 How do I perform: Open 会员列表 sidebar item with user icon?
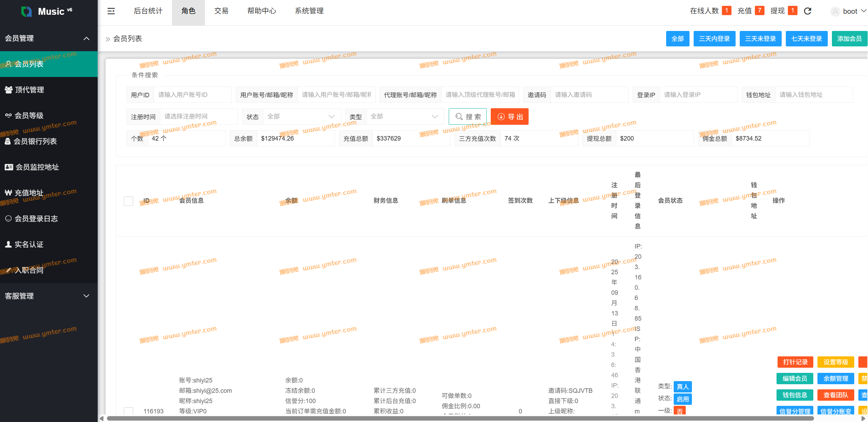pos(29,64)
